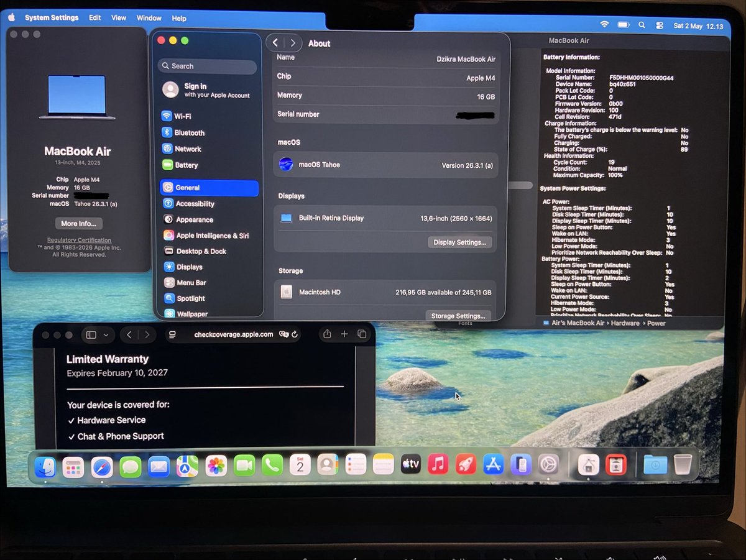Open the Window menu

tap(149, 18)
